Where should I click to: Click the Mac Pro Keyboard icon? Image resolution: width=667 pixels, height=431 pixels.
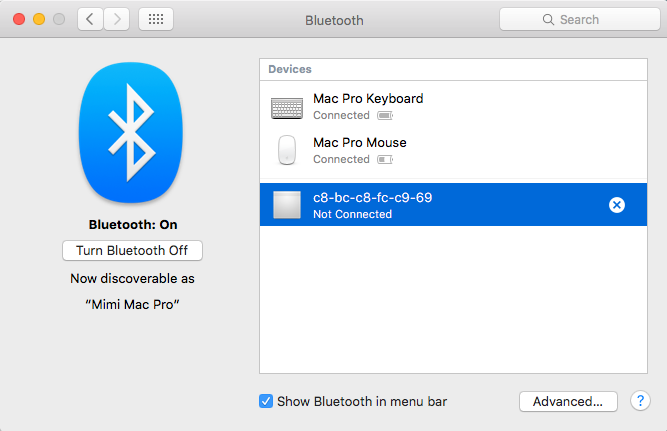pyautogui.click(x=287, y=108)
